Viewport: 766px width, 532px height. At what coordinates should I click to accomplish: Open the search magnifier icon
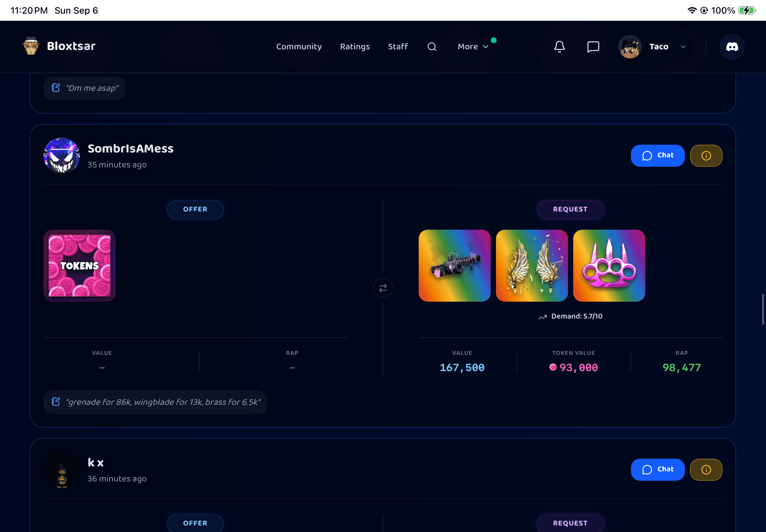point(432,47)
